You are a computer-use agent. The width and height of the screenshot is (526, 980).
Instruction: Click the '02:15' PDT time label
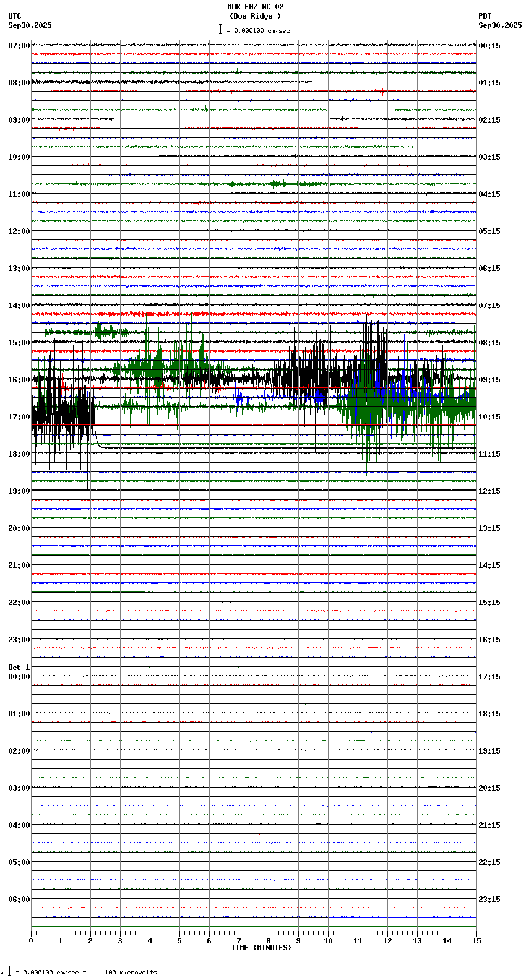[x=489, y=120]
